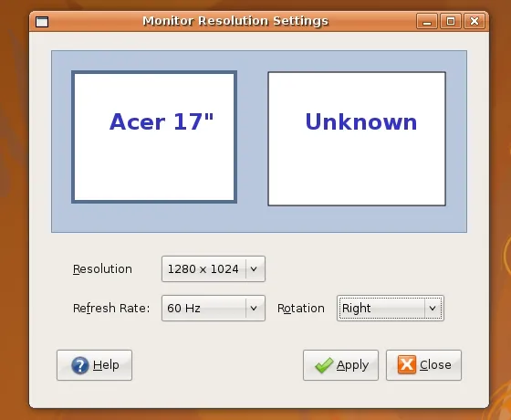Select the Unknown monitor box
Image resolution: width=511 pixels, height=420 pixels.
point(357,139)
